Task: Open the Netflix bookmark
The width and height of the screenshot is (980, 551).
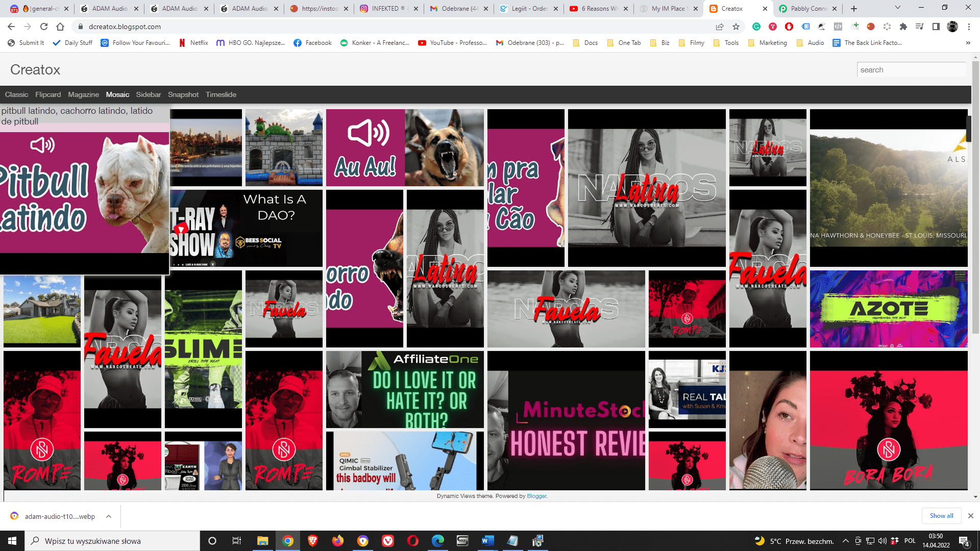Action: (x=193, y=43)
